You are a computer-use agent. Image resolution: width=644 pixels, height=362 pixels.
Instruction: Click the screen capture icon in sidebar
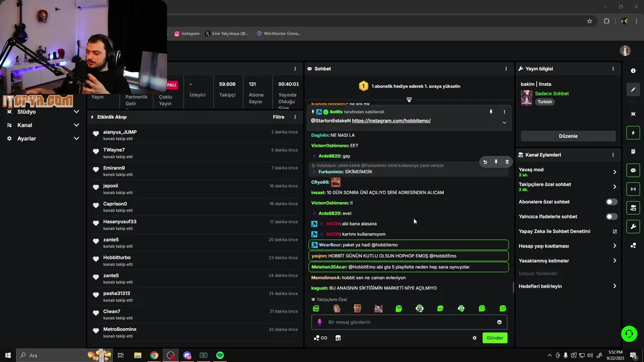pyautogui.click(x=633, y=114)
